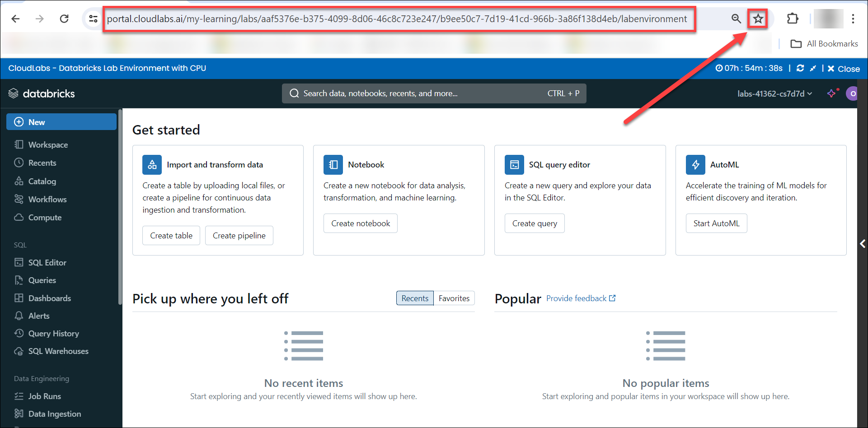Click the minimize-view icon in CloudLabs bar

pyautogui.click(x=813, y=68)
